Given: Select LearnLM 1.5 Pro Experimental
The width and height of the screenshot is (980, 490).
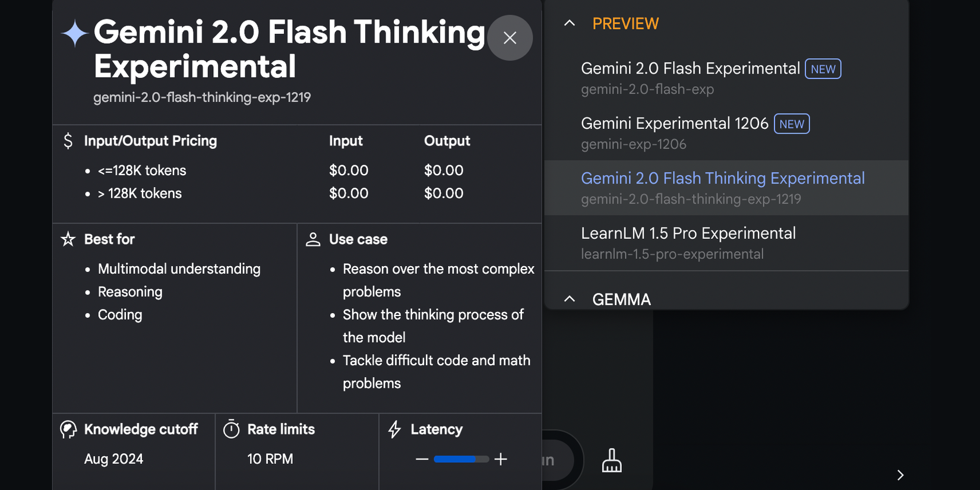Looking at the screenshot, I should pyautogui.click(x=688, y=233).
